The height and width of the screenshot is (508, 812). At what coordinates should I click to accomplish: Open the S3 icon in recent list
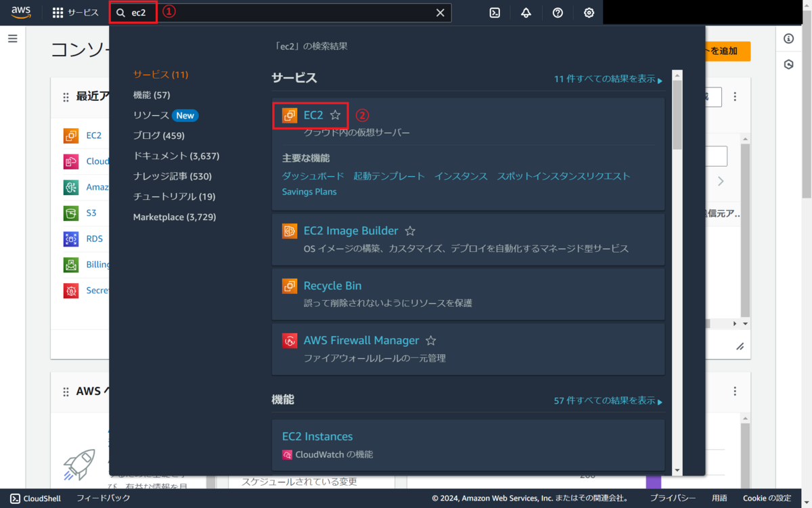pos(71,213)
